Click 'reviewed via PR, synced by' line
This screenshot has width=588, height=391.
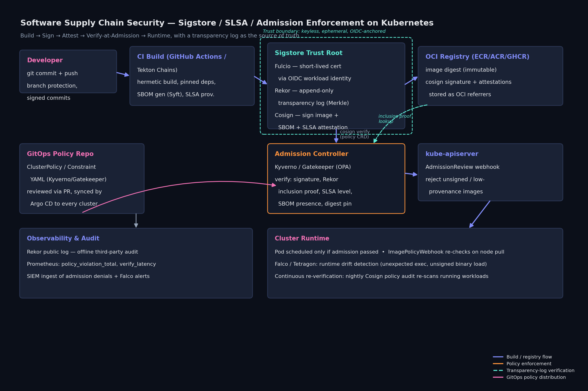(x=64, y=192)
